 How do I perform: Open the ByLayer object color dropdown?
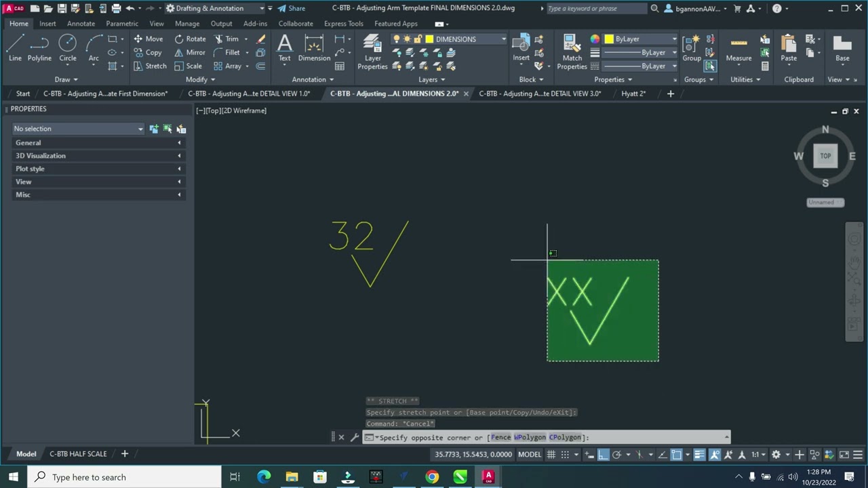pyautogui.click(x=640, y=39)
